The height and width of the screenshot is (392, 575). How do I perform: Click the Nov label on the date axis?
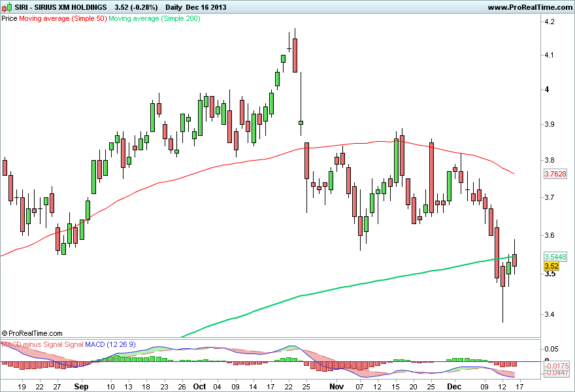tap(337, 387)
